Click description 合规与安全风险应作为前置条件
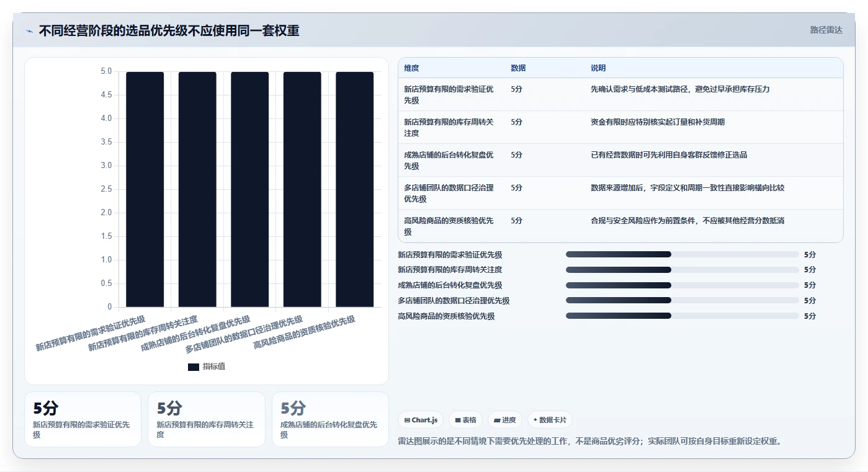The width and height of the screenshot is (868, 472). 687,221
